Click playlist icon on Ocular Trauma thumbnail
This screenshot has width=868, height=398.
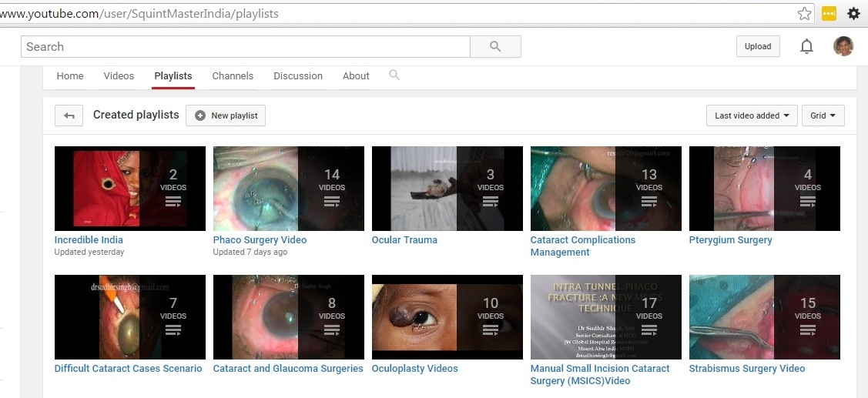click(491, 202)
